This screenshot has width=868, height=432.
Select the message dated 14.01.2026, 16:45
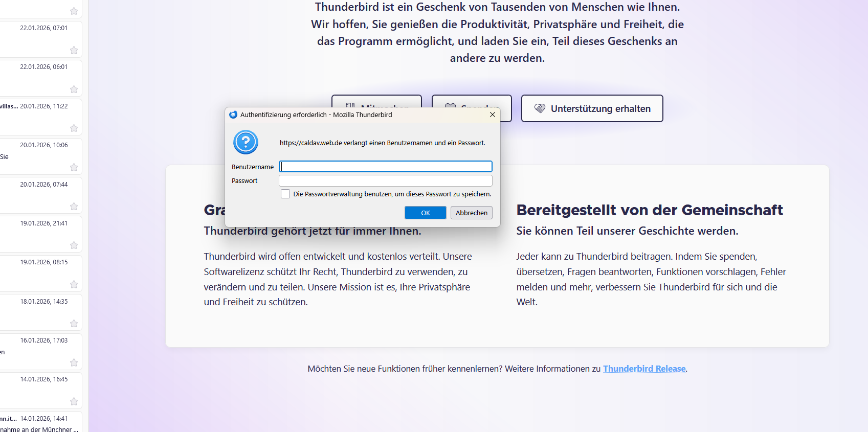[x=41, y=391]
